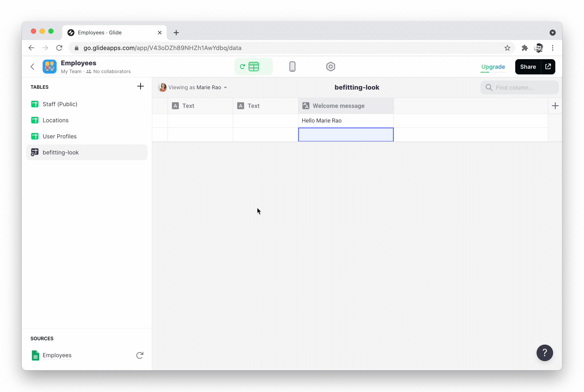Add a new table with plus icon
584x392 pixels.
pyautogui.click(x=140, y=86)
